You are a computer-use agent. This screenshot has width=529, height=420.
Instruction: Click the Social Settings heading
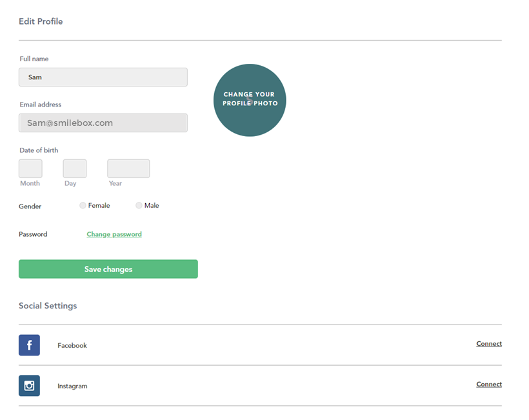pyautogui.click(x=48, y=306)
